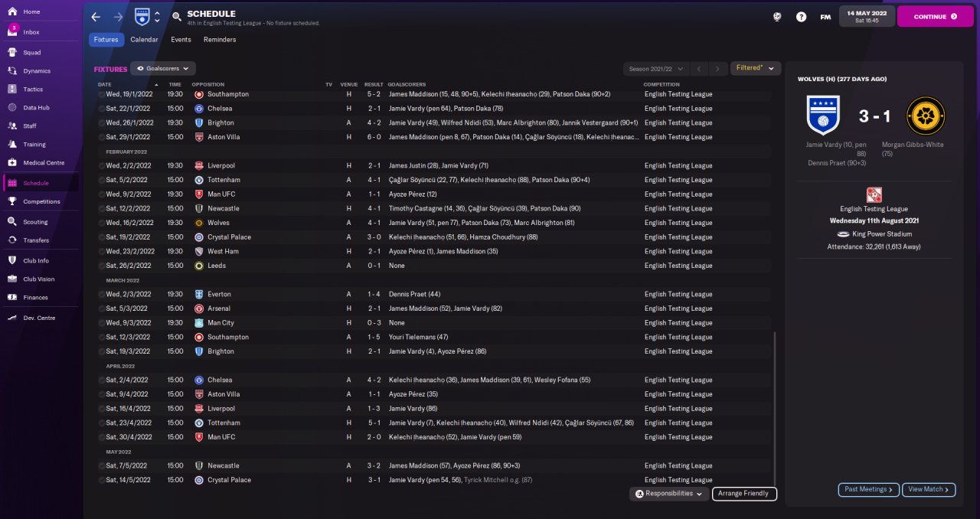Open the Medical Centre icon
Image resolution: width=980 pixels, height=519 pixels.
click(x=13, y=163)
